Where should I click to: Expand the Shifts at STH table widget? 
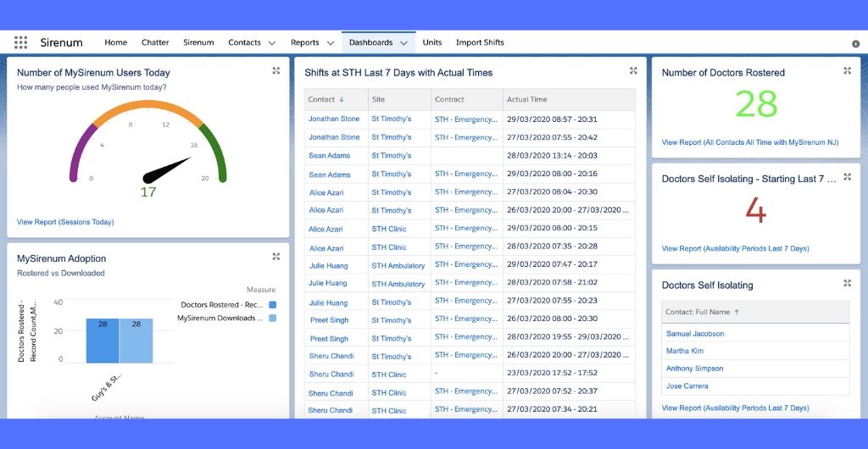[633, 71]
